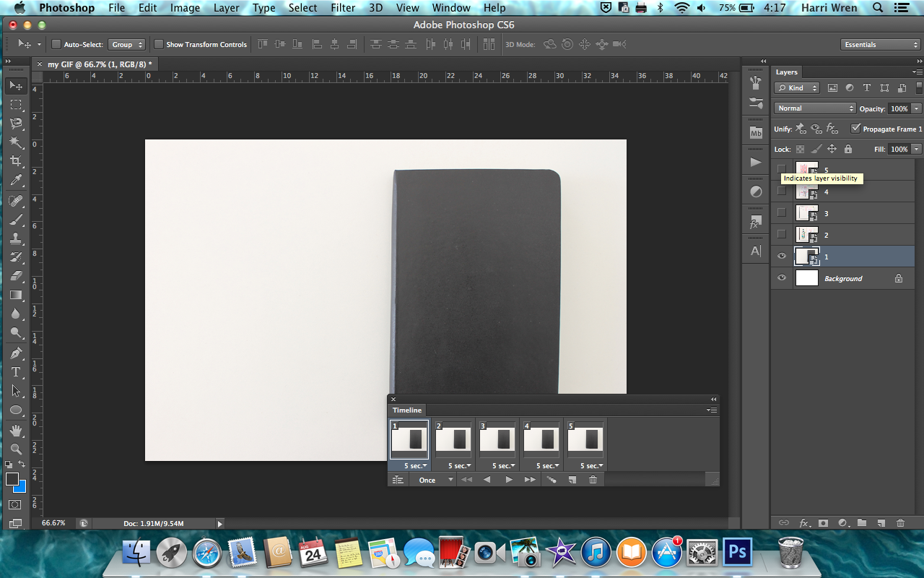Hide layer 1 with eye icon
924x578 pixels.
(781, 256)
